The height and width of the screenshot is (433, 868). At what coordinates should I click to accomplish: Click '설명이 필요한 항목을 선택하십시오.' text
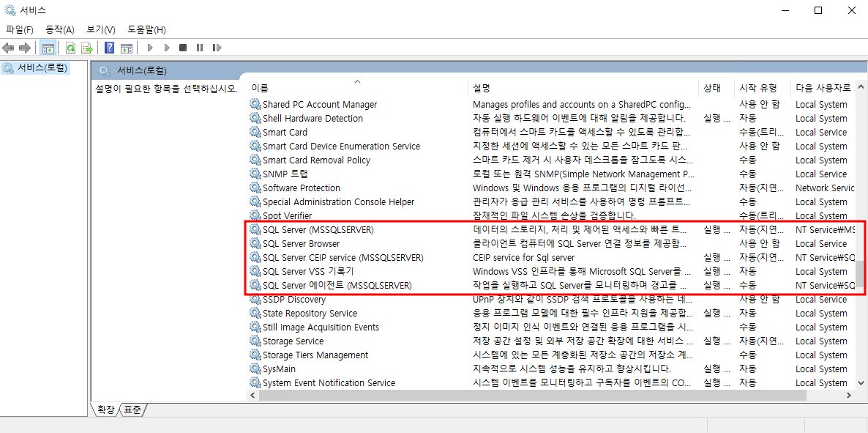point(167,88)
